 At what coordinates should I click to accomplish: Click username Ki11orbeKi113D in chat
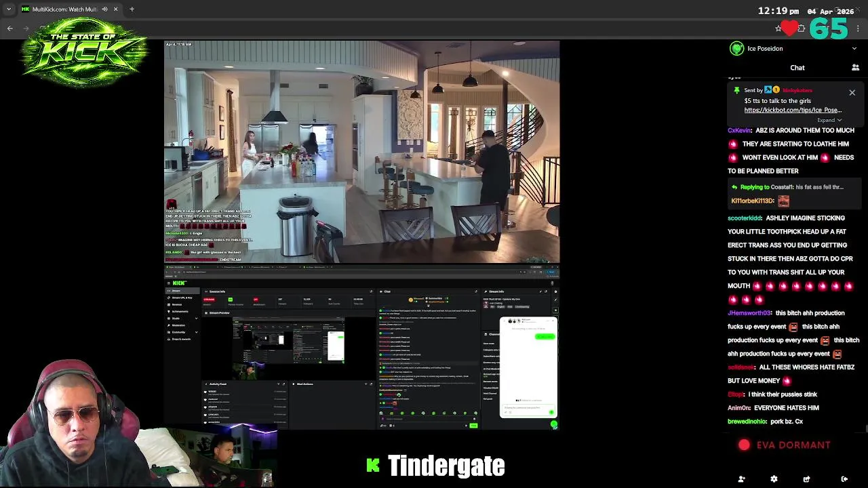click(753, 201)
